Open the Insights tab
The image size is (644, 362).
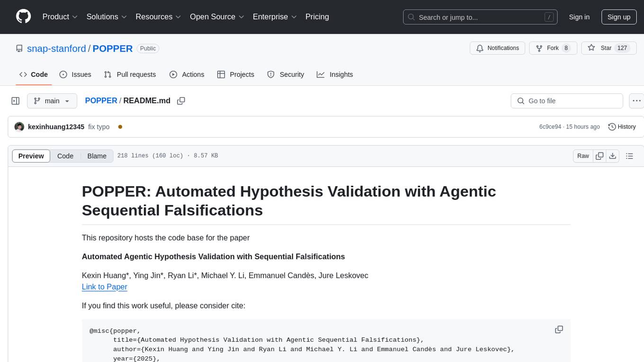pyautogui.click(x=335, y=74)
